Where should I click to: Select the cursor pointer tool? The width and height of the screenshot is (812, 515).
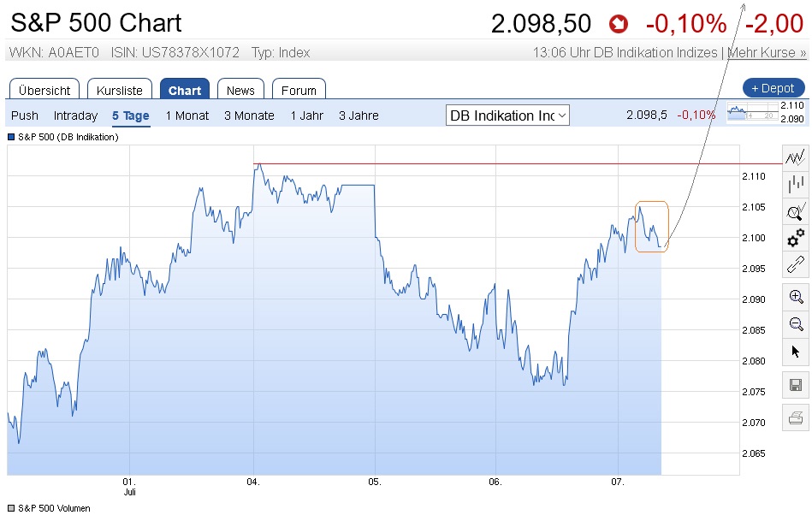pyautogui.click(x=796, y=351)
